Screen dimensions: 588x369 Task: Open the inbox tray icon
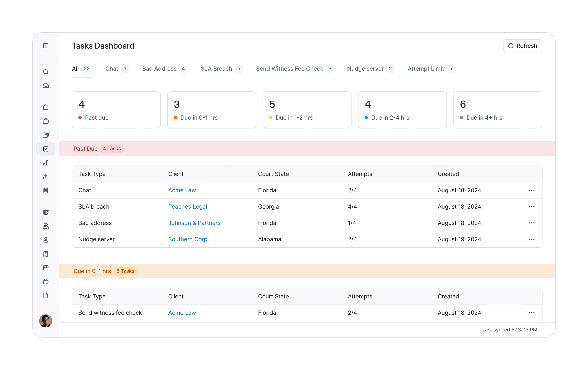pos(46,86)
